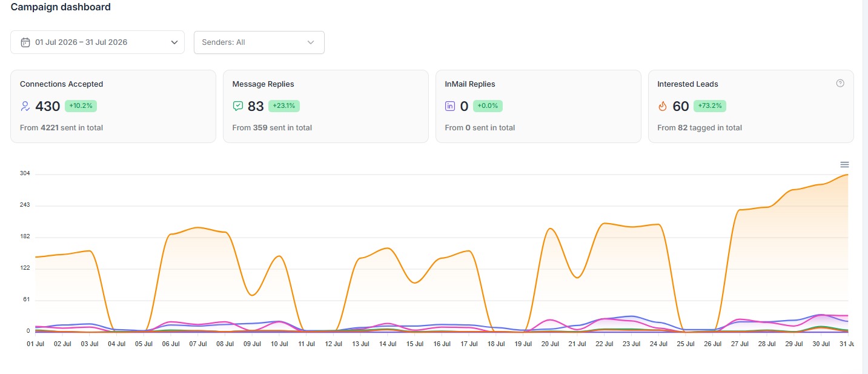Click the 14 Jul x-axis label
The width and height of the screenshot is (868, 374).
387,344
